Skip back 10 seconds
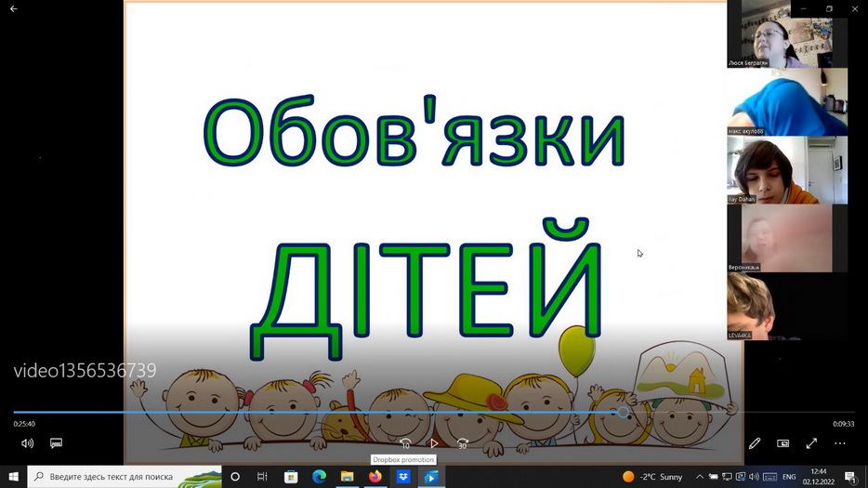 [x=405, y=443]
